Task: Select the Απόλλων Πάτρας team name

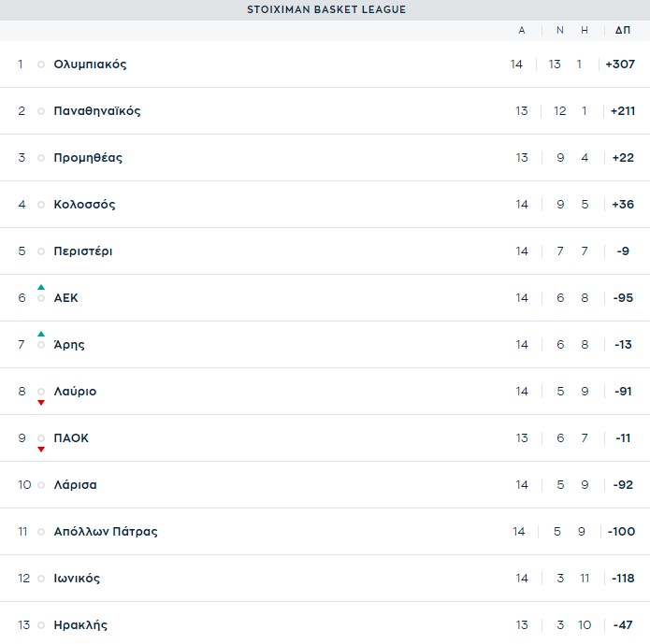Action: pyautogui.click(x=106, y=532)
